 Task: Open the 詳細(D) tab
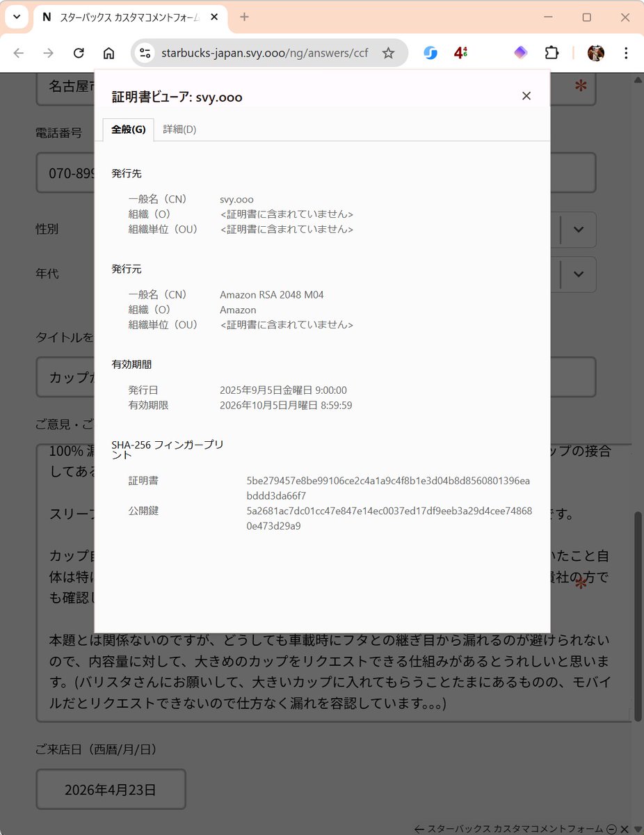pyautogui.click(x=179, y=129)
